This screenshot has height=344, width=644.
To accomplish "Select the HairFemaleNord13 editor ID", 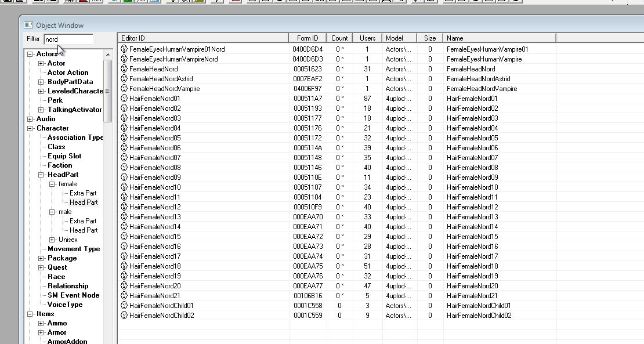I will point(155,217).
